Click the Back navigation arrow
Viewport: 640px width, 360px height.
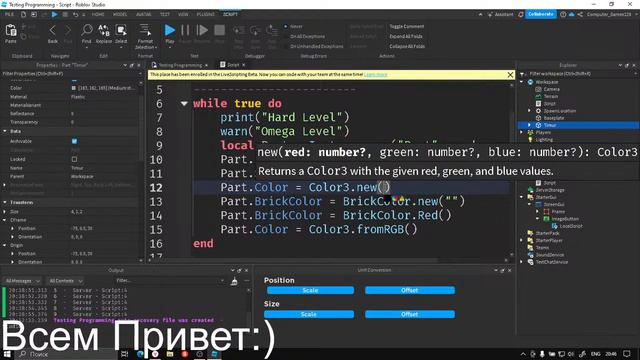tap(52, 31)
